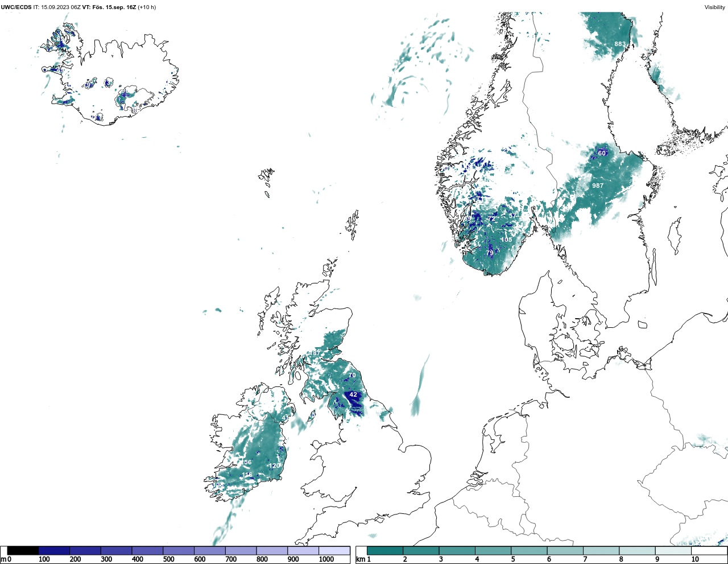This screenshot has height=564, width=728.
Task: Click the 'UWC/ECDS' header label
Action: pyautogui.click(x=16, y=7)
